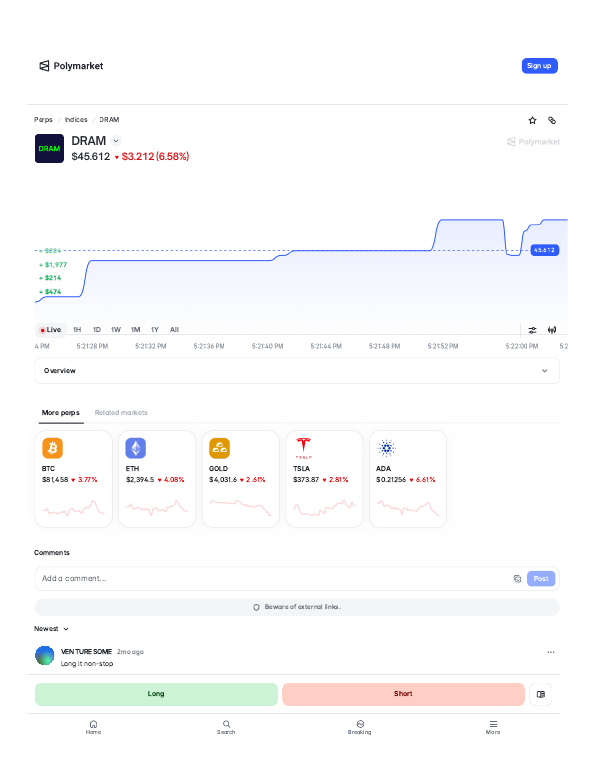595x770 pixels.
Task: Click the GOLD price $4,031.6
Action: [x=223, y=480]
